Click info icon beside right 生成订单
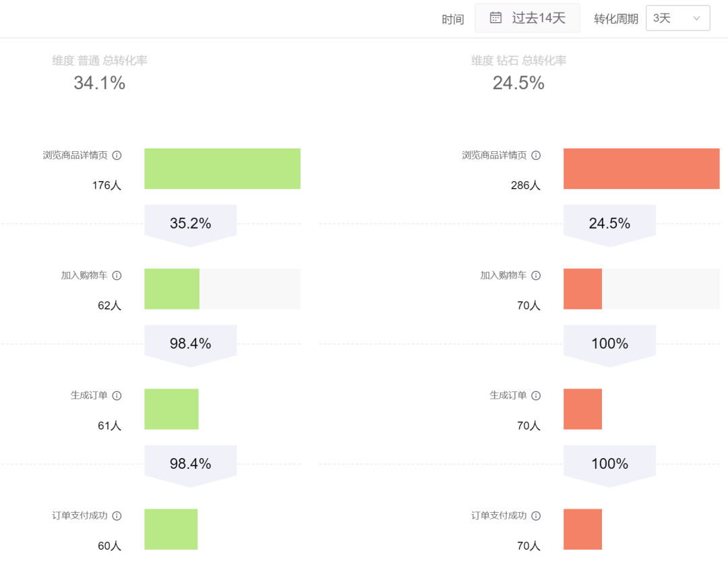 (x=536, y=395)
